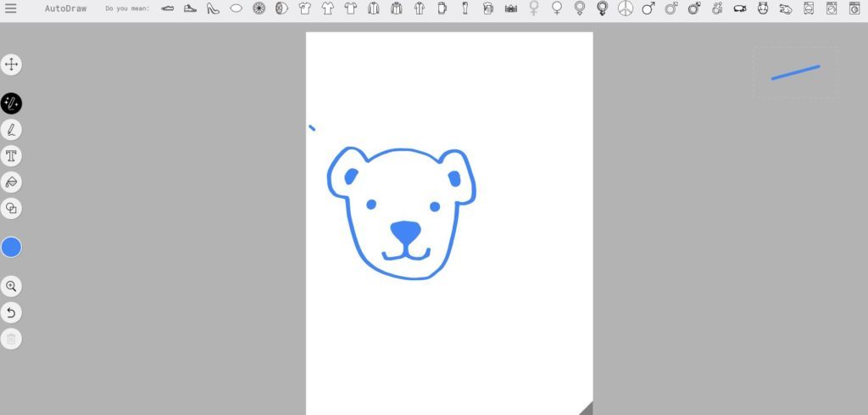Image resolution: width=868 pixels, height=415 pixels.
Task: Pick the sneaker suggestion
Action: [x=191, y=8]
